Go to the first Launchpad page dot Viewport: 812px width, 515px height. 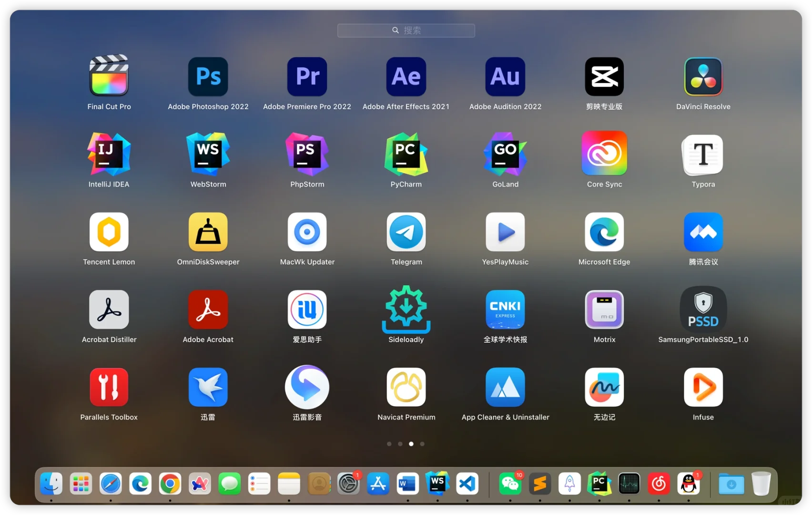click(389, 444)
